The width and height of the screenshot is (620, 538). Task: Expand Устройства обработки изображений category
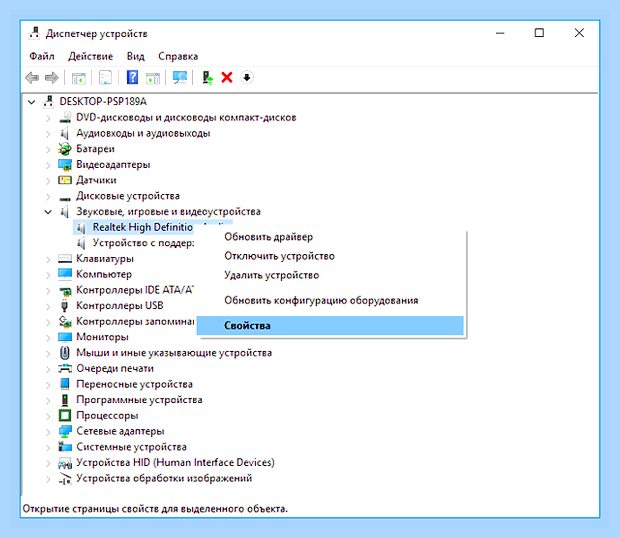point(48,479)
